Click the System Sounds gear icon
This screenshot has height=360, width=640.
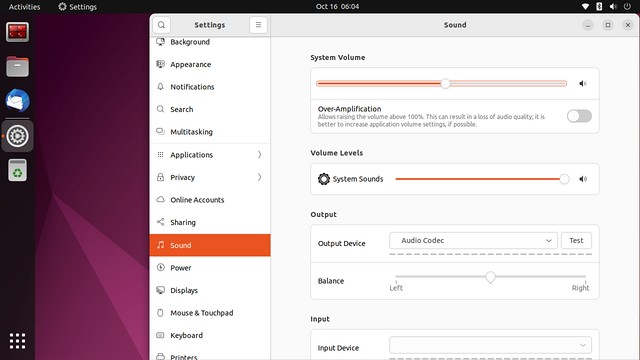(324, 179)
